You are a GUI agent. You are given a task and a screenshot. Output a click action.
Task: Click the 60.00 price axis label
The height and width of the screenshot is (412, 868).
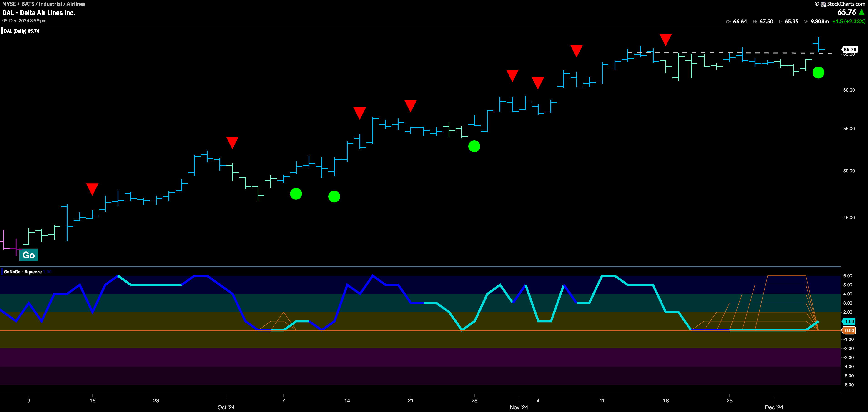(849, 90)
